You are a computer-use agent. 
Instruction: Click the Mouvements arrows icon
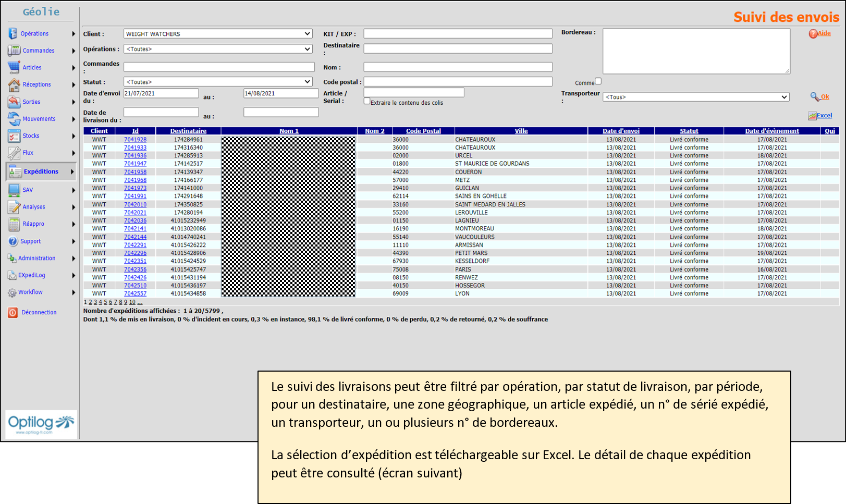coord(14,119)
